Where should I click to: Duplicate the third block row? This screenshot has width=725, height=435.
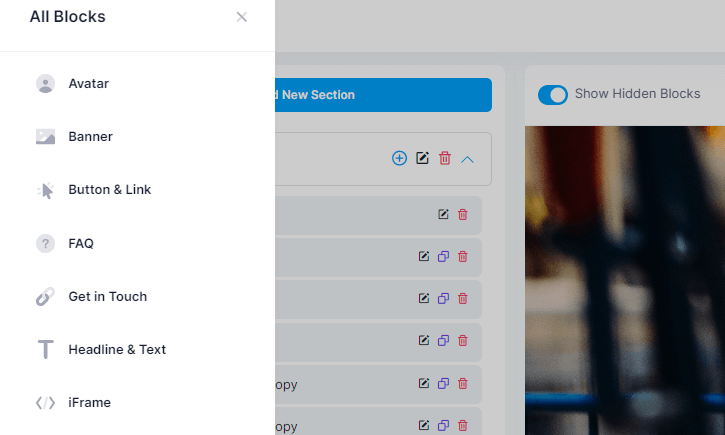443,299
